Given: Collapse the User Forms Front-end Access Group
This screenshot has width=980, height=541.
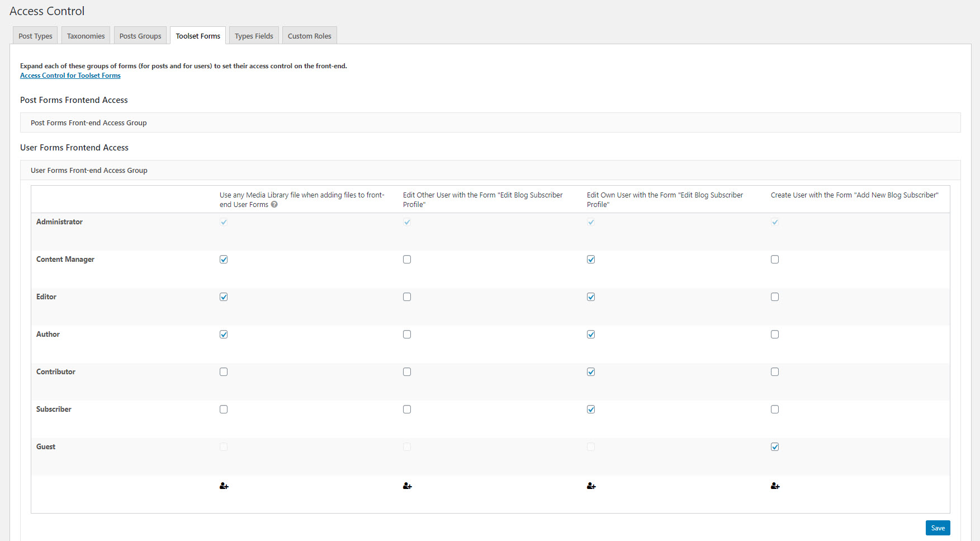Looking at the screenshot, I should pyautogui.click(x=89, y=170).
